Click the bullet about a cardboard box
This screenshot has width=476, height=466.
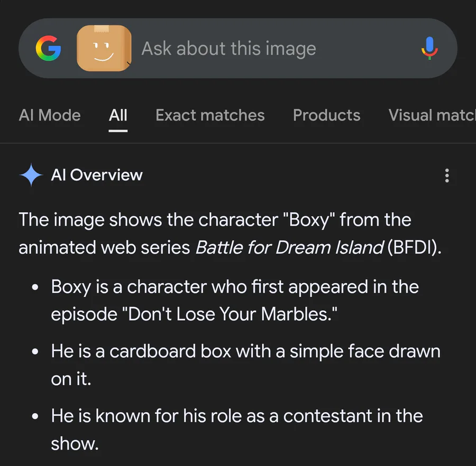[x=245, y=351]
